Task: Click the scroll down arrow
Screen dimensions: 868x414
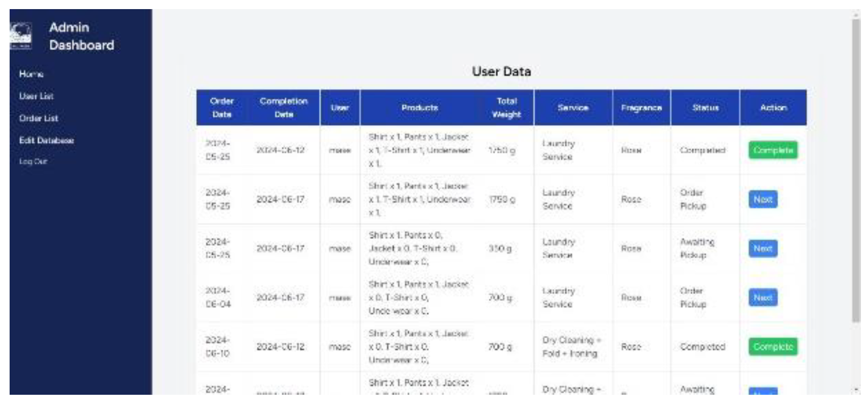Action: (856, 390)
